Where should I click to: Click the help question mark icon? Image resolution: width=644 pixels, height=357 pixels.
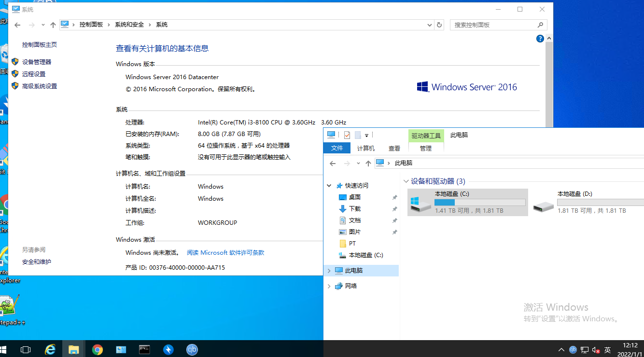pyautogui.click(x=540, y=39)
